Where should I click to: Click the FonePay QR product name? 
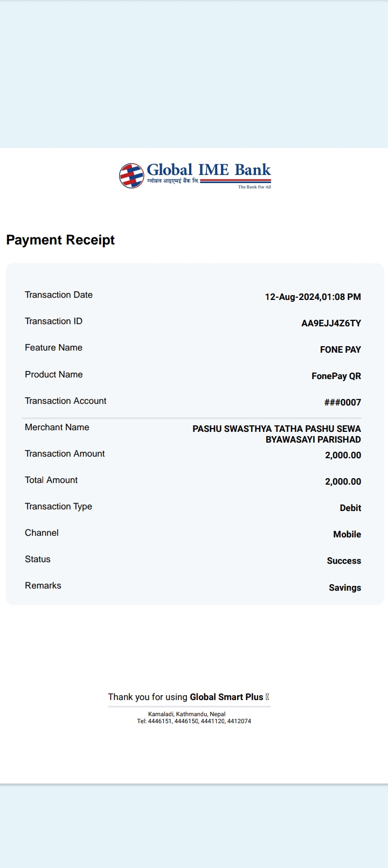(x=336, y=376)
